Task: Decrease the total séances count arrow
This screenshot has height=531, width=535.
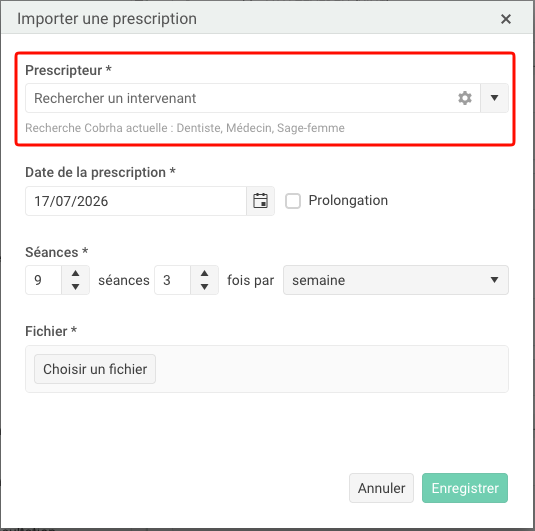Action: [75, 287]
